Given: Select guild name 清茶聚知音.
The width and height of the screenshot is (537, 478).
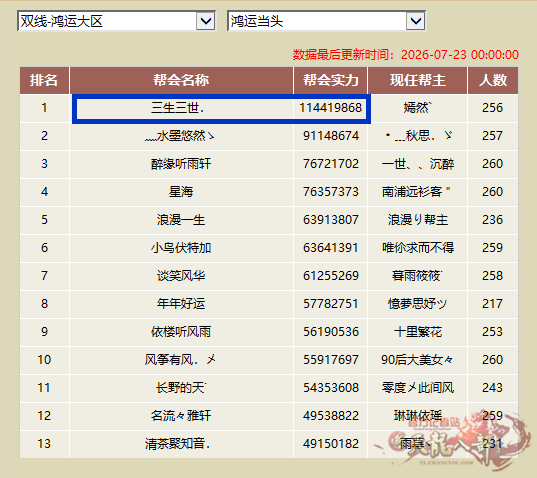Looking at the screenshot, I should [177, 444].
